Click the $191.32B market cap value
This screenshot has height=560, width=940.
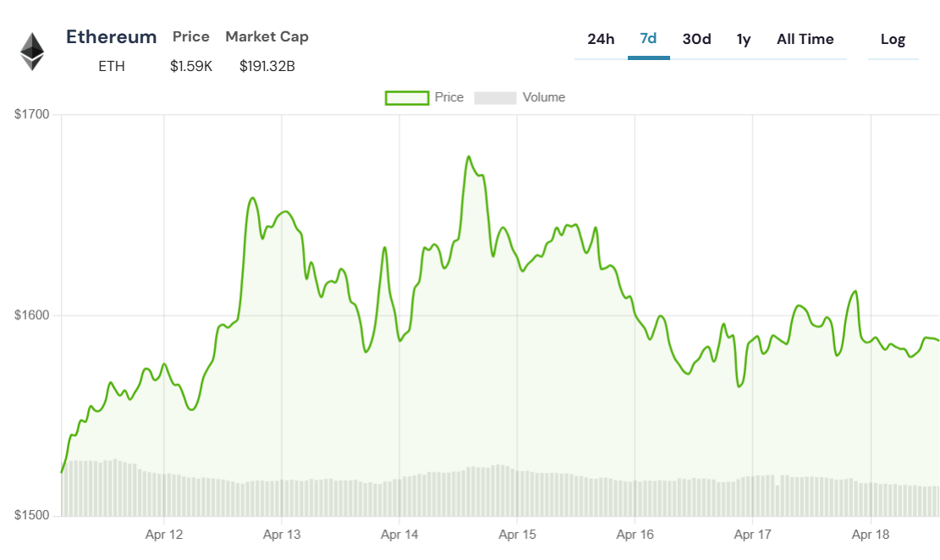(x=267, y=66)
